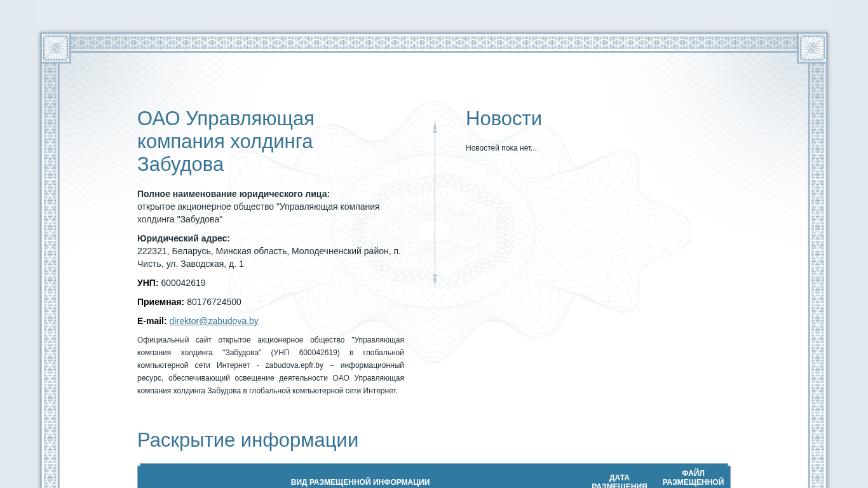The height and width of the screenshot is (488, 868).
Task: Open the direktor@zabudova.by email link
Action: (x=214, y=321)
